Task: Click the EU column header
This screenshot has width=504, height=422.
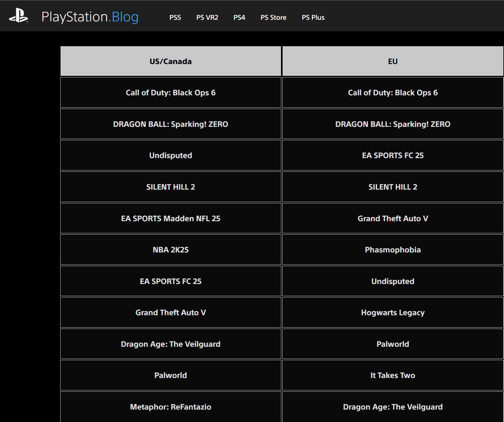Action: click(x=393, y=61)
